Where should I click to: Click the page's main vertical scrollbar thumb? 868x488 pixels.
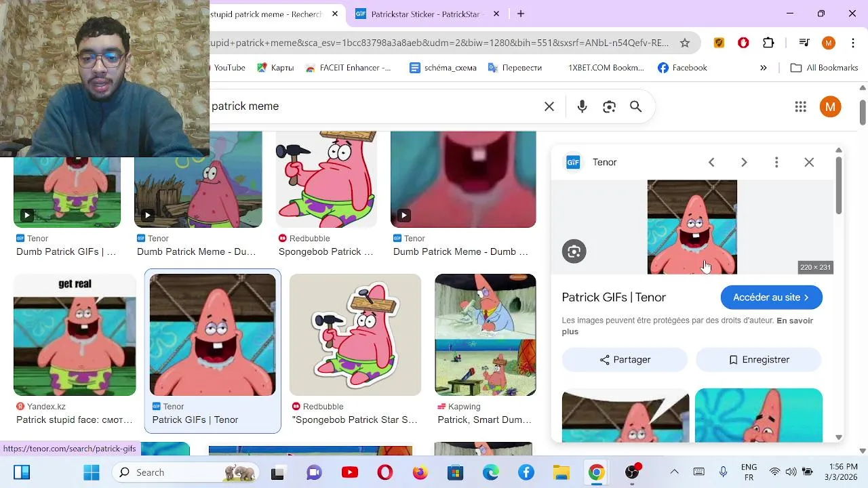click(863, 113)
